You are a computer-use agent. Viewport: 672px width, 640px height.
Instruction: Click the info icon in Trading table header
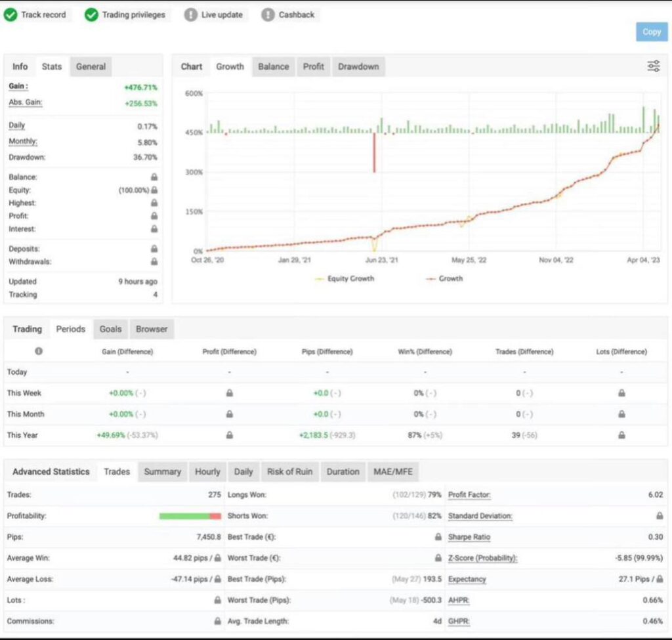39,351
